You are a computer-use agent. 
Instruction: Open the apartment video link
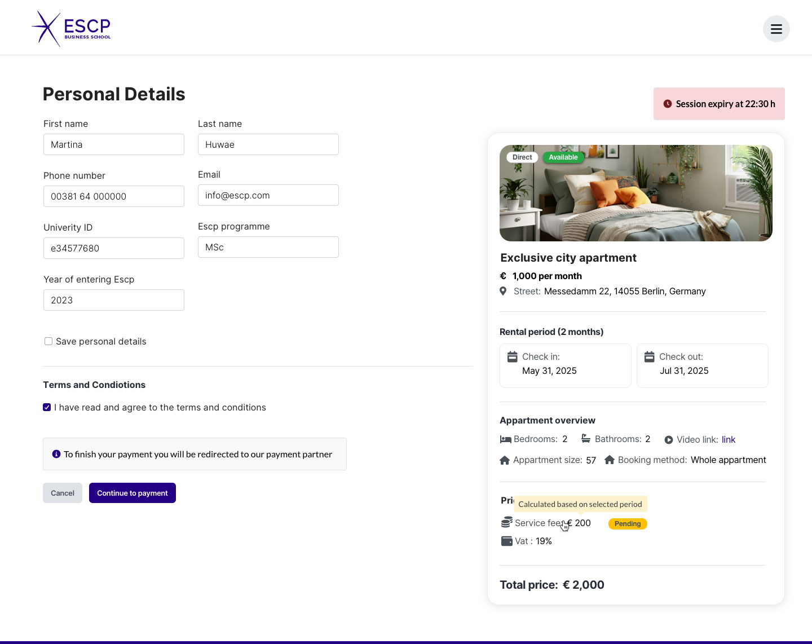pyautogui.click(x=729, y=439)
